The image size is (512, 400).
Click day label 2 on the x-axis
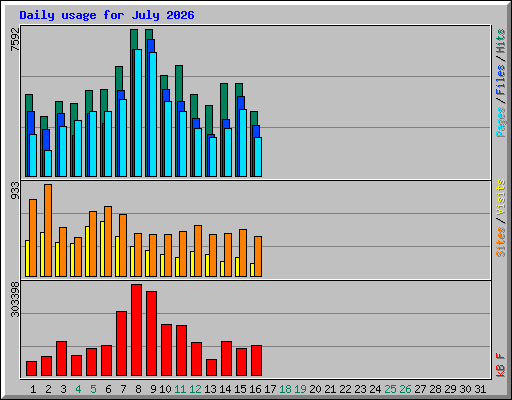click(x=48, y=389)
